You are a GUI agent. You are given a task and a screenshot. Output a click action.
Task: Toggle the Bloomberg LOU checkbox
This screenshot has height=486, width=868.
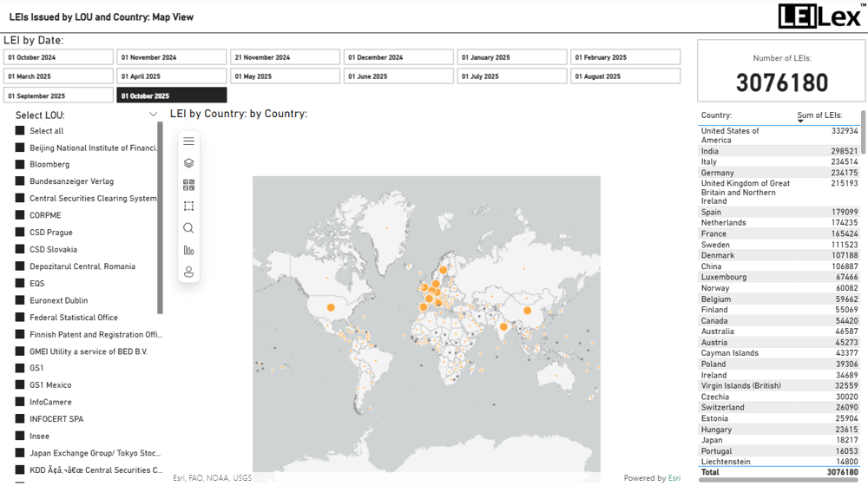click(x=19, y=164)
